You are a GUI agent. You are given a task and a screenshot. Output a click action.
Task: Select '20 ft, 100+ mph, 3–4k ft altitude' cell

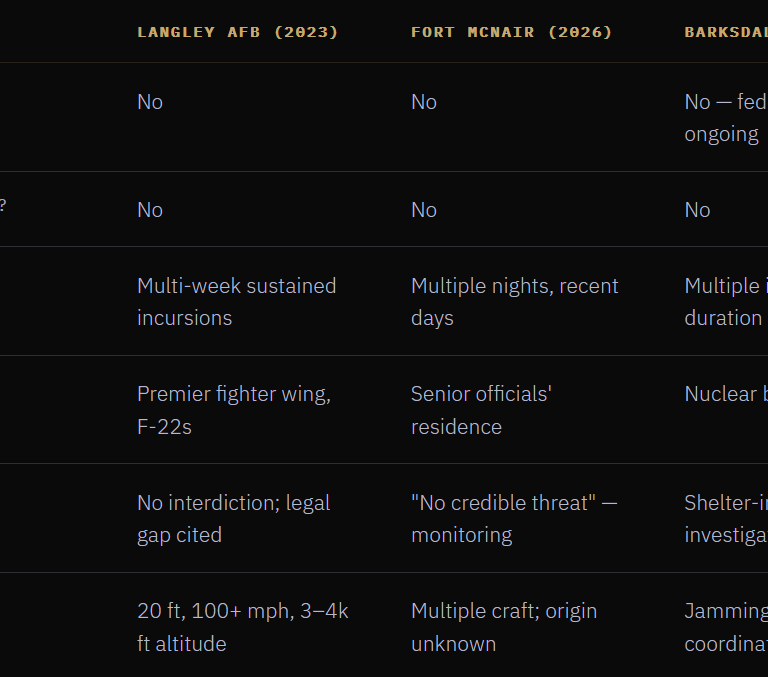(x=243, y=627)
